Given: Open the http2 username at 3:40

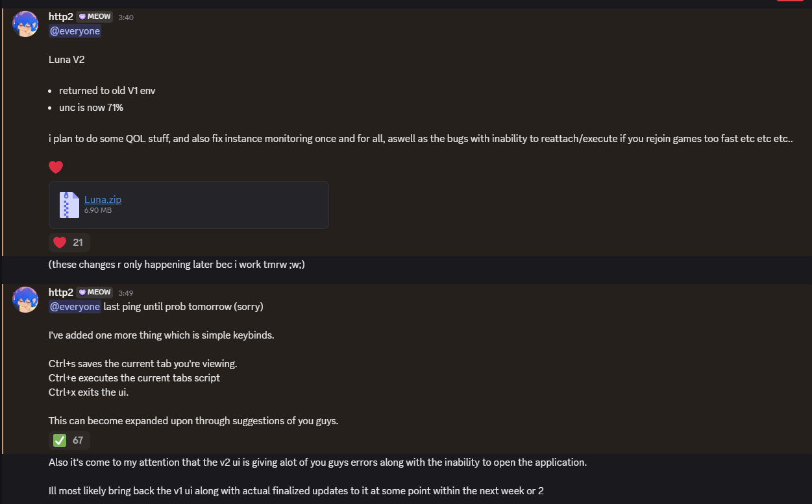Looking at the screenshot, I should pos(61,17).
